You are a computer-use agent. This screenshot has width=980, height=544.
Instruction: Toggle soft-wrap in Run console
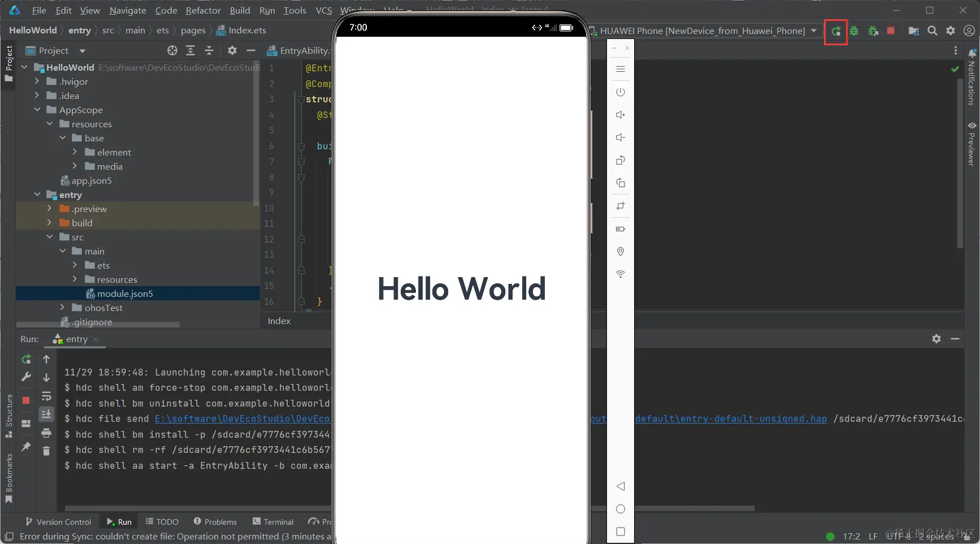46,396
